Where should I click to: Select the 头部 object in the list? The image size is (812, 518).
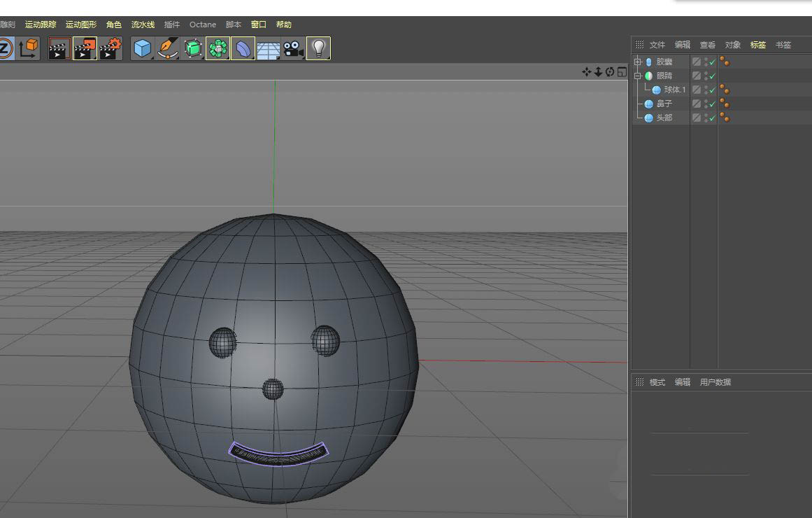(x=664, y=118)
